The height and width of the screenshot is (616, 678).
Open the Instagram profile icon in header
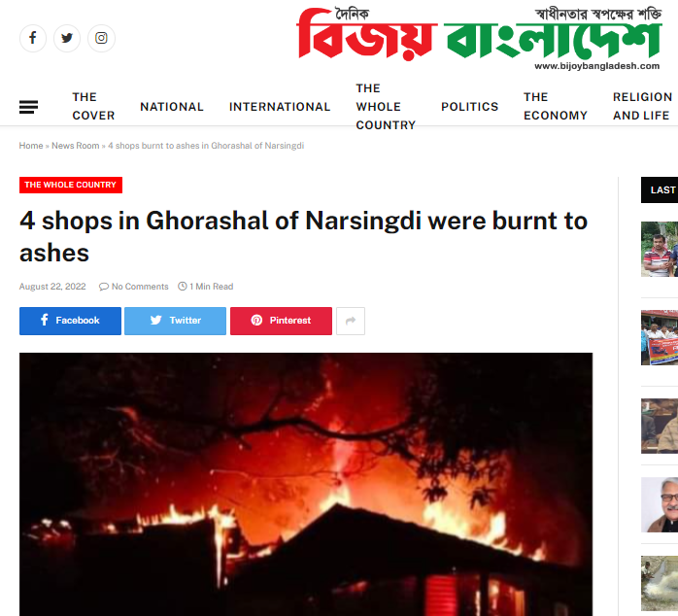click(x=101, y=38)
